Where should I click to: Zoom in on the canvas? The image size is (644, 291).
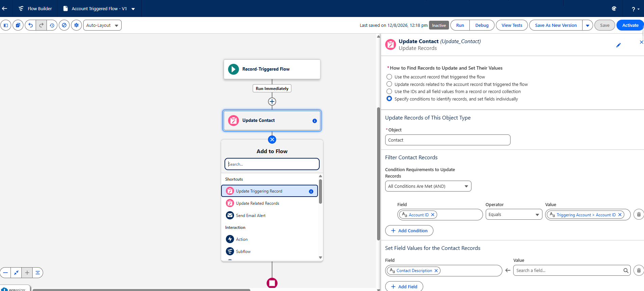[27, 273]
